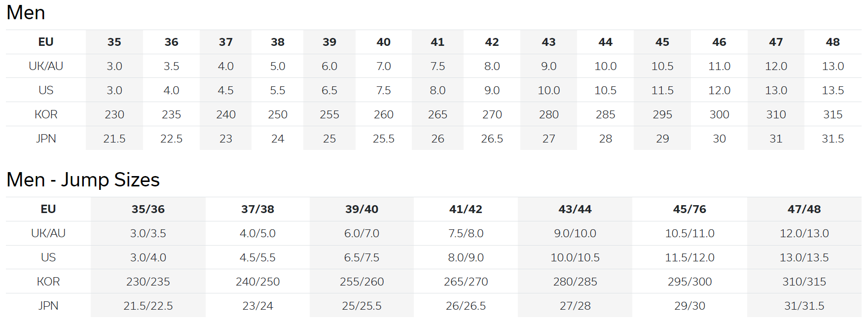Select EU size 48 column header
Viewport: 868px width, 324px height.
[832, 42]
